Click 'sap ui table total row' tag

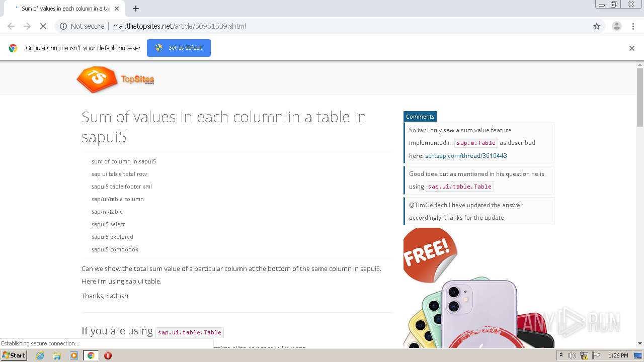119,174
